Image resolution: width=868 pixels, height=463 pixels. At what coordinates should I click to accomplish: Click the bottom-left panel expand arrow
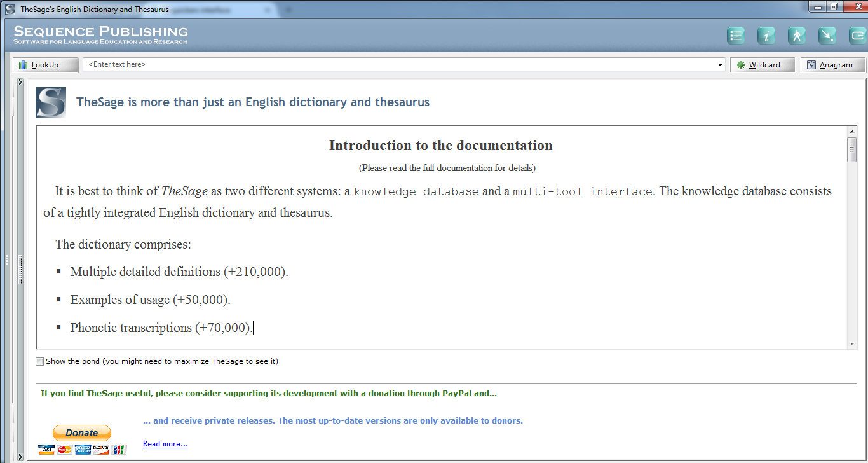tap(20, 457)
